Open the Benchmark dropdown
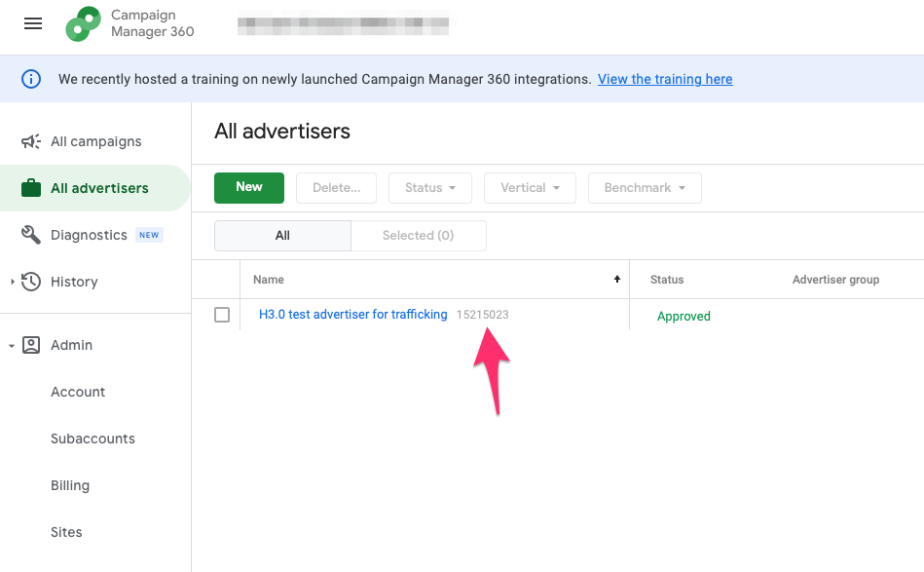 [x=645, y=188]
